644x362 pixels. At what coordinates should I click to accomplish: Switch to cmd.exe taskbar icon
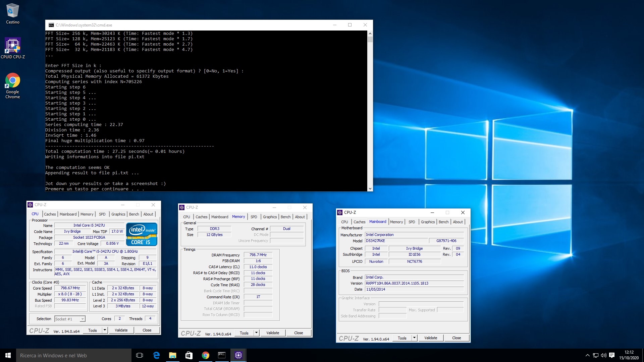click(x=222, y=355)
